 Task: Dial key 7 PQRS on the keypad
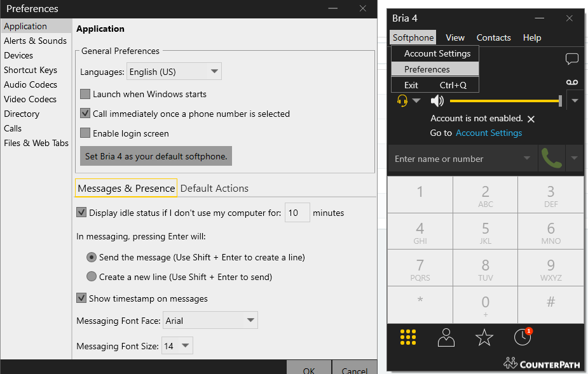coord(420,268)
